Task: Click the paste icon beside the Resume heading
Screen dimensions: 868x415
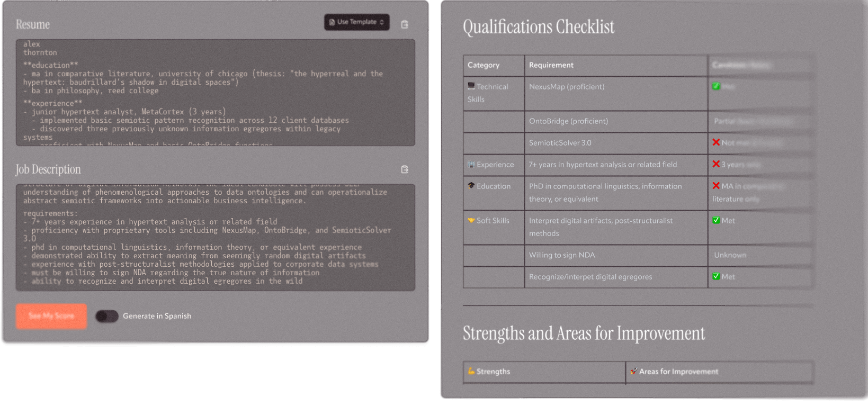Action: [x=404, y=24]
